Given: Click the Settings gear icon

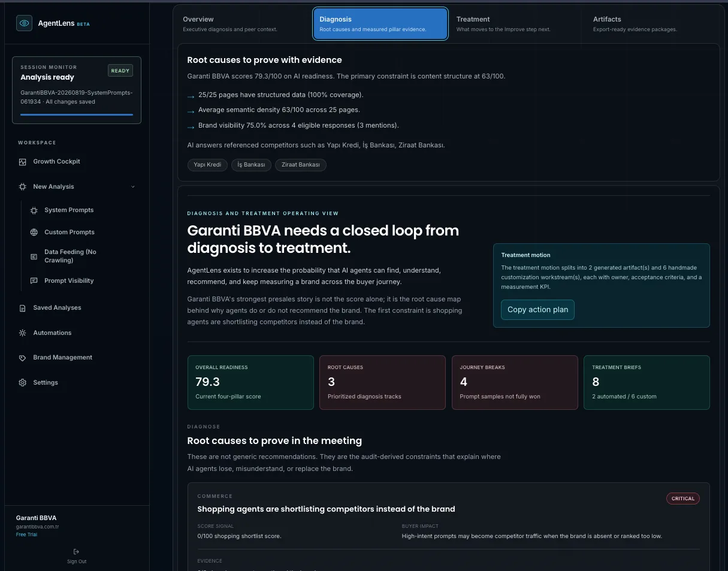Looking at the screenshot, I should (23, 383).
